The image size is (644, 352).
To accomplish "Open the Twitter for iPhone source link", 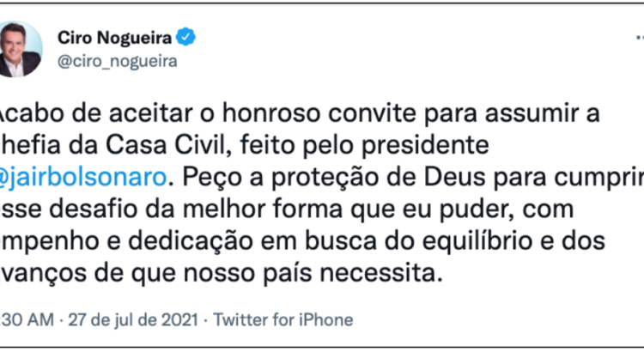I will (283, 320).
